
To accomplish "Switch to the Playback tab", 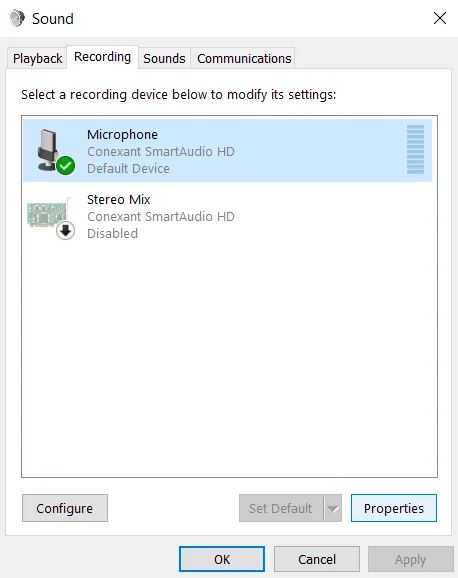I will click(37, 58).
